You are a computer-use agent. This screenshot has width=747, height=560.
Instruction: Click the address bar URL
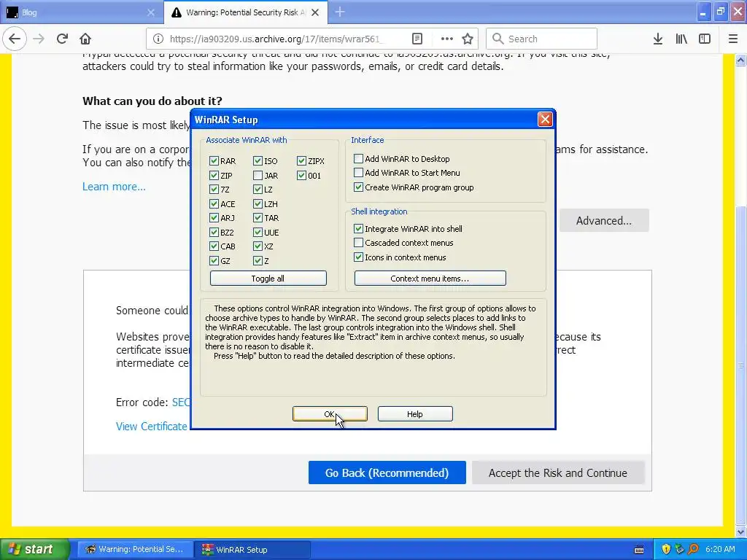[x=276, y=39]
